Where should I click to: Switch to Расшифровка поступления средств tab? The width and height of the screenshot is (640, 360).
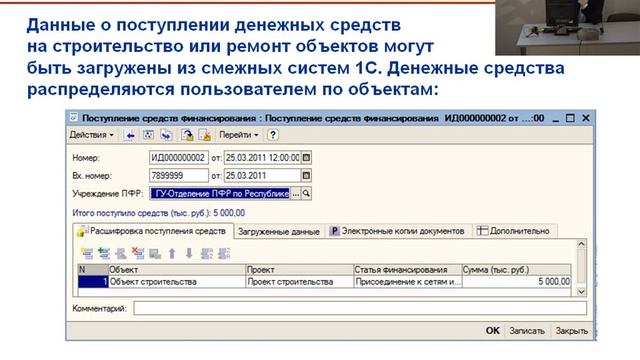click(153, 231)
